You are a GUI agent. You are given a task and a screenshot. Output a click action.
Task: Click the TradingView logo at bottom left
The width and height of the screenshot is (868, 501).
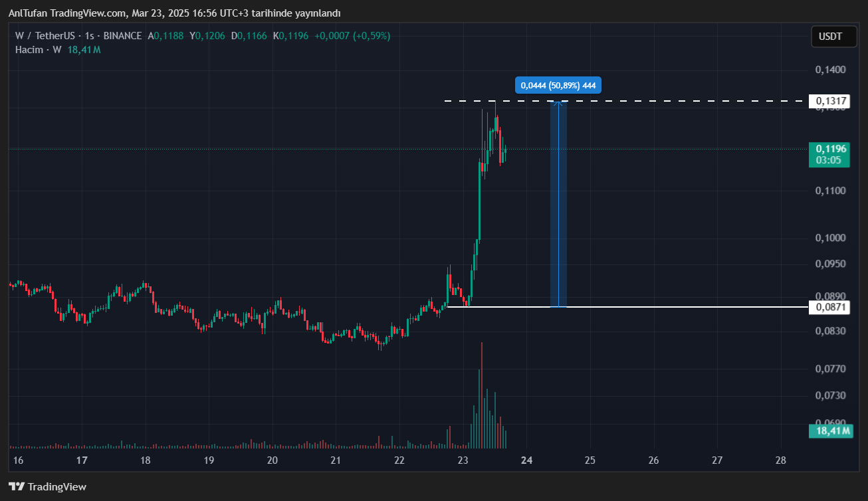(47, 486)
